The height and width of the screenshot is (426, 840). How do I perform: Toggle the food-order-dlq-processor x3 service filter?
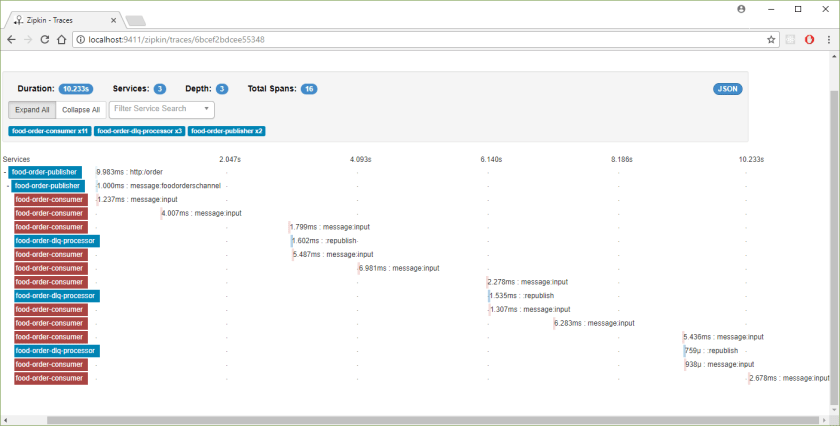(139, 131)
